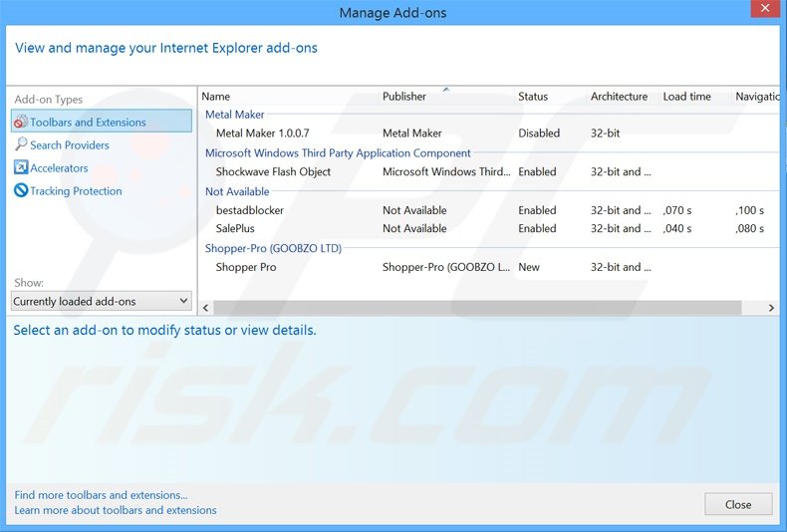
Task: Select Toolbars and Extensions add-on type
Action: (x=102, y=122)
